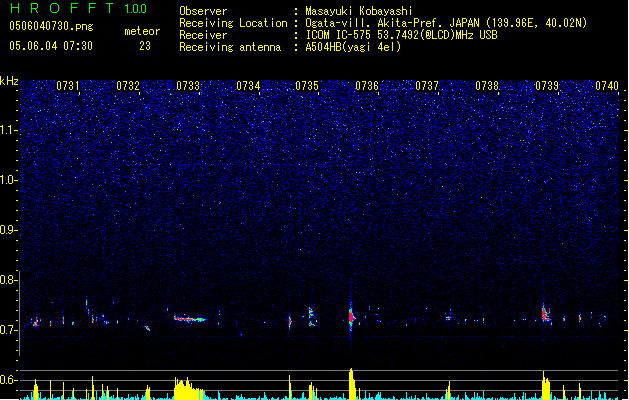629x400 pixels.
Task: Click the observer name Masayuki Kobayashi
Action: [359, 11]
